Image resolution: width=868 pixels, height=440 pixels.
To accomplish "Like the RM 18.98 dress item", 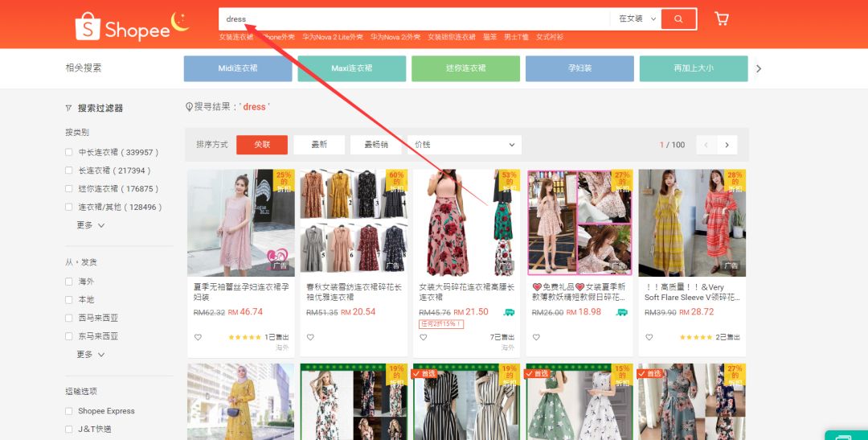I will (536, 337).
